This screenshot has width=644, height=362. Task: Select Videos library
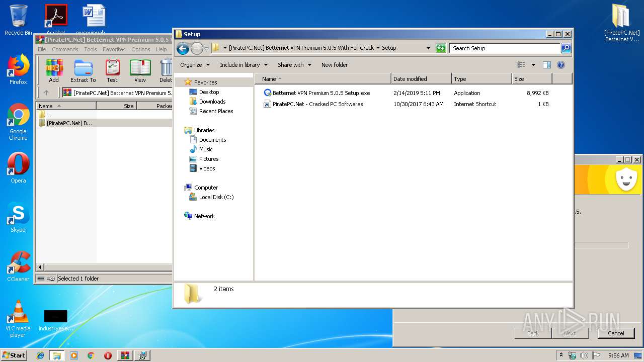click(x=207, y=168)
